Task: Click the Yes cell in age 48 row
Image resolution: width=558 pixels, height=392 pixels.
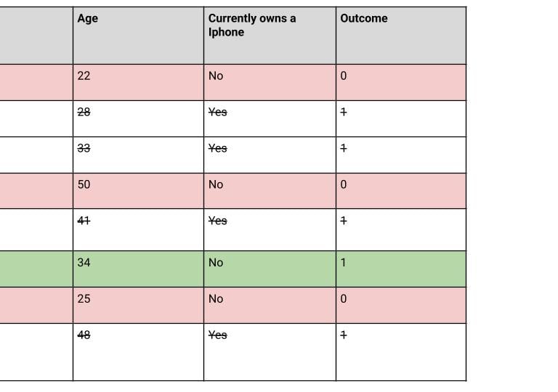Action: point(270,352)
